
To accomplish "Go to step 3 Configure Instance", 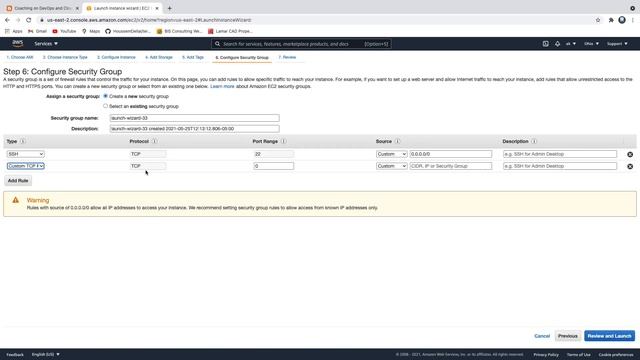I will click(x=116, y=58).
